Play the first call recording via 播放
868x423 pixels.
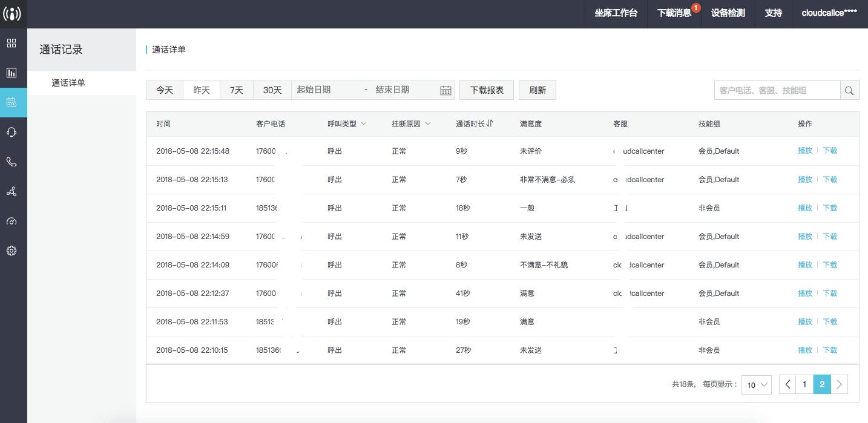click(804, 151)
